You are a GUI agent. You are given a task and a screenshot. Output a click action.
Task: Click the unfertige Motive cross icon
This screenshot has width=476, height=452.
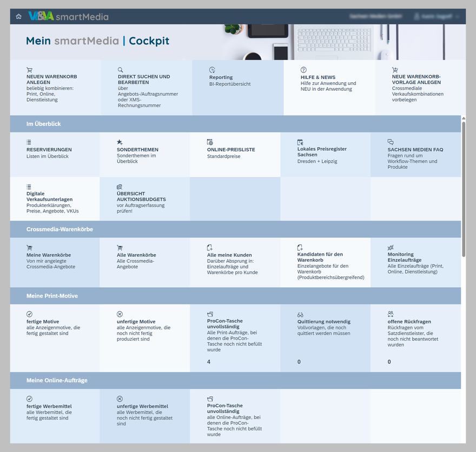click(x=120, y=314)
